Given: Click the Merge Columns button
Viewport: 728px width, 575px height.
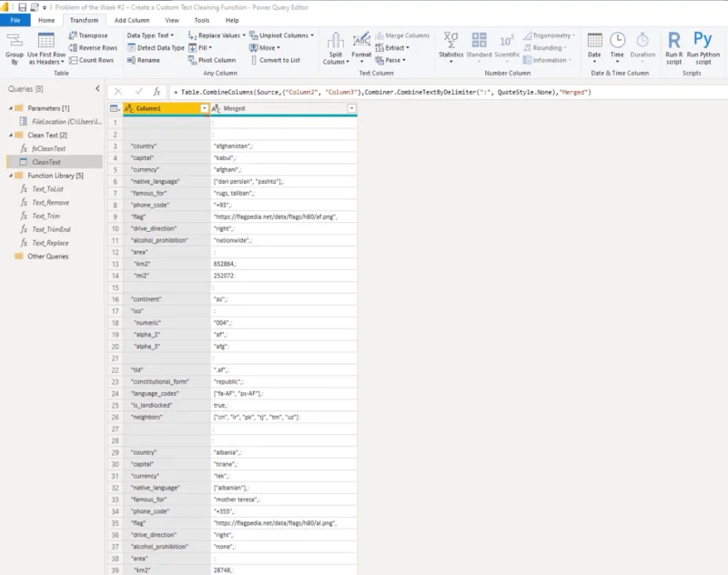Looking at the screenshot, I should click(x=402, y=35).
